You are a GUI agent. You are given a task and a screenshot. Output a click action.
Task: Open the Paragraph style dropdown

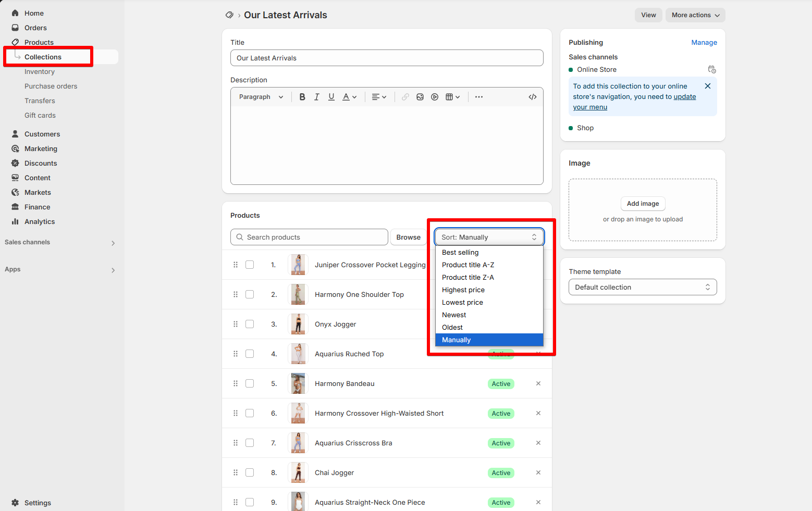click(261, 97)
